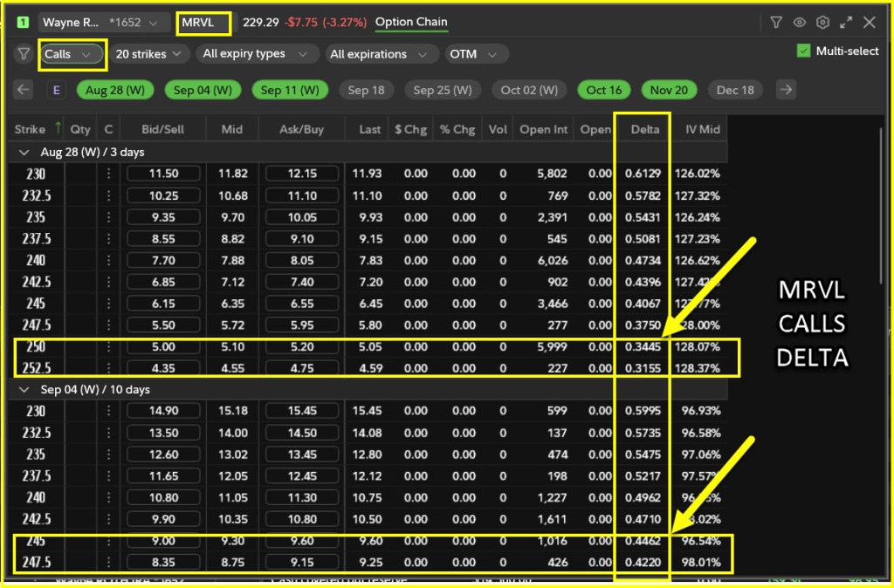Click the $ Chg column header
Image resolution: width=894 pixels, height=588 pixels.
[410, 129]
